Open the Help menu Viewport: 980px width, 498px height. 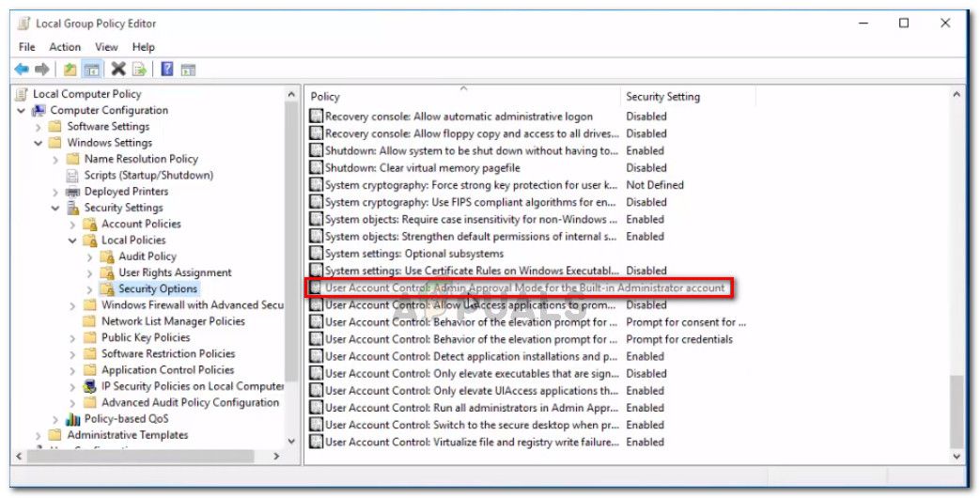(x=143, y=47)
